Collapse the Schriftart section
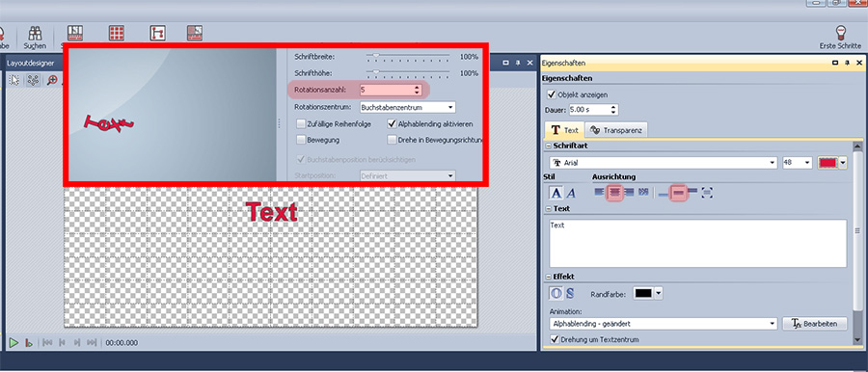This screenshot has height=372, width=868. 548,146
